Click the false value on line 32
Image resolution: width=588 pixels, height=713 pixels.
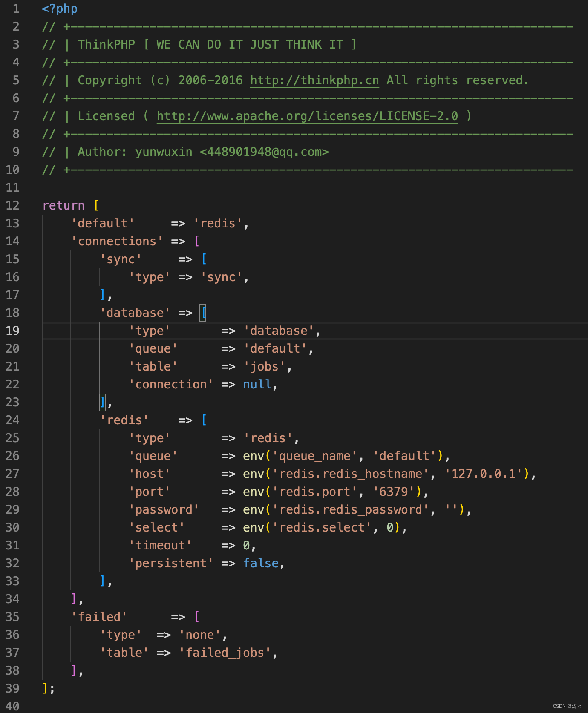click(x=261, y=563)
